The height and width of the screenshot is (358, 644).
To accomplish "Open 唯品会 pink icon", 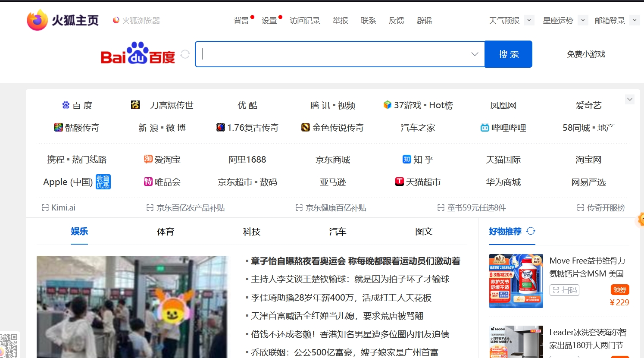I will point(148,182).
